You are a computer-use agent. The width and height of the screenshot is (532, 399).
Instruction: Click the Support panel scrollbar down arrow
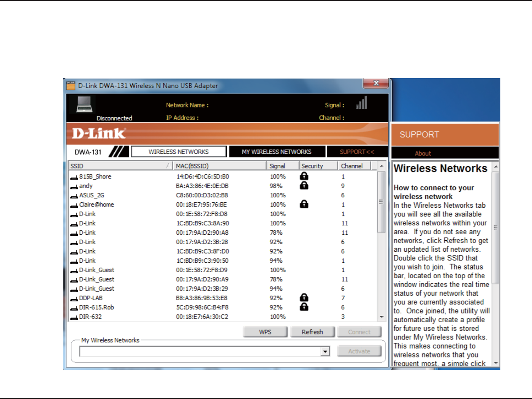coord(496,363)
